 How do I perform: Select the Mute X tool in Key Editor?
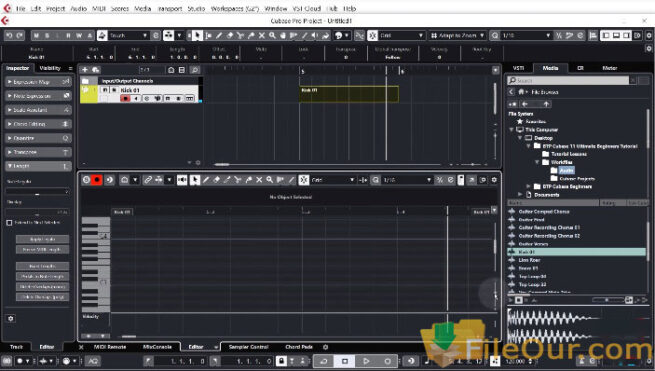[x=259, y=180]
